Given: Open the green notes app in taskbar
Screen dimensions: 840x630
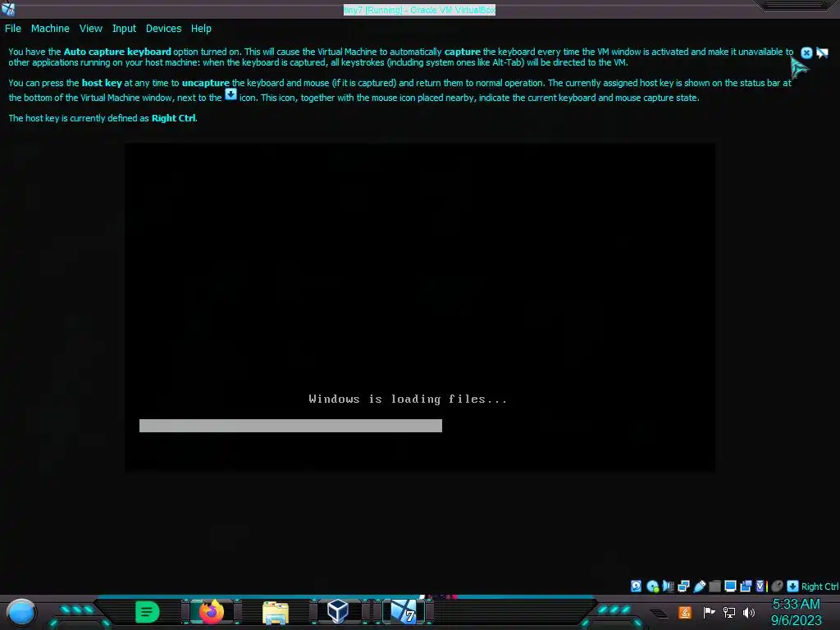Looking at the screenshot, I should click(148, 612).
